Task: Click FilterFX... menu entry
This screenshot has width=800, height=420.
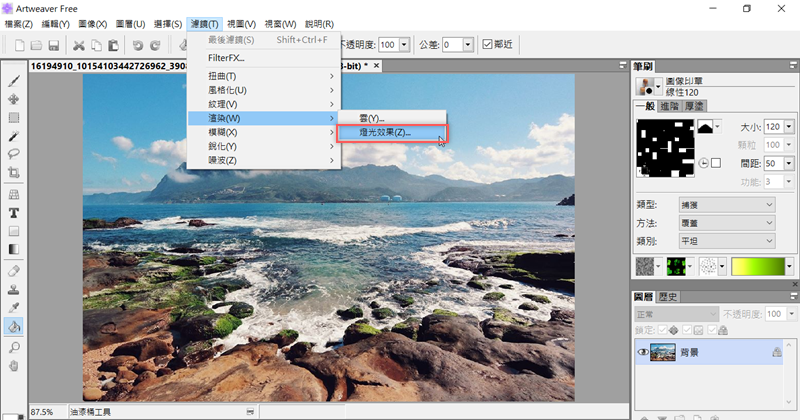Action: [264, 58]
